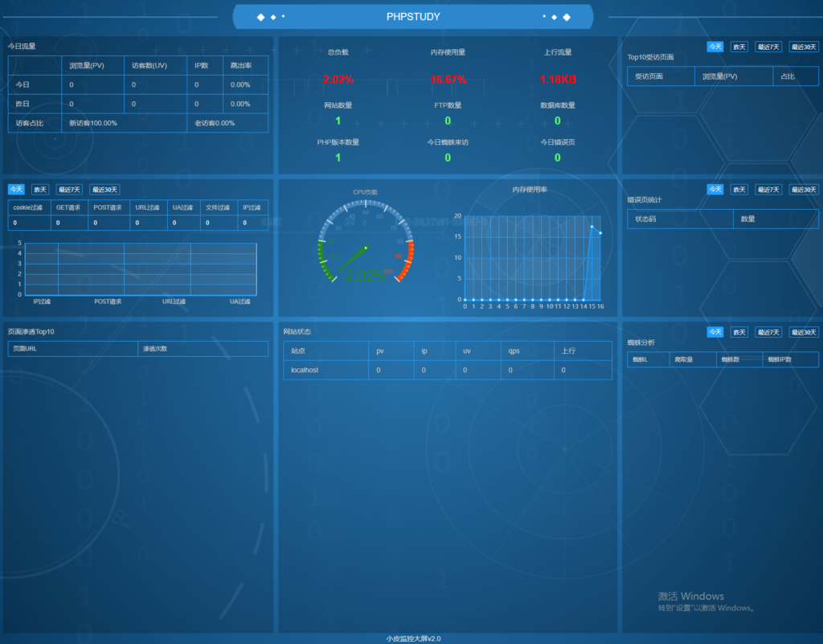Click the PHP版本数量 green count
This screenshot has width=823, height=644.
(338, 158)
